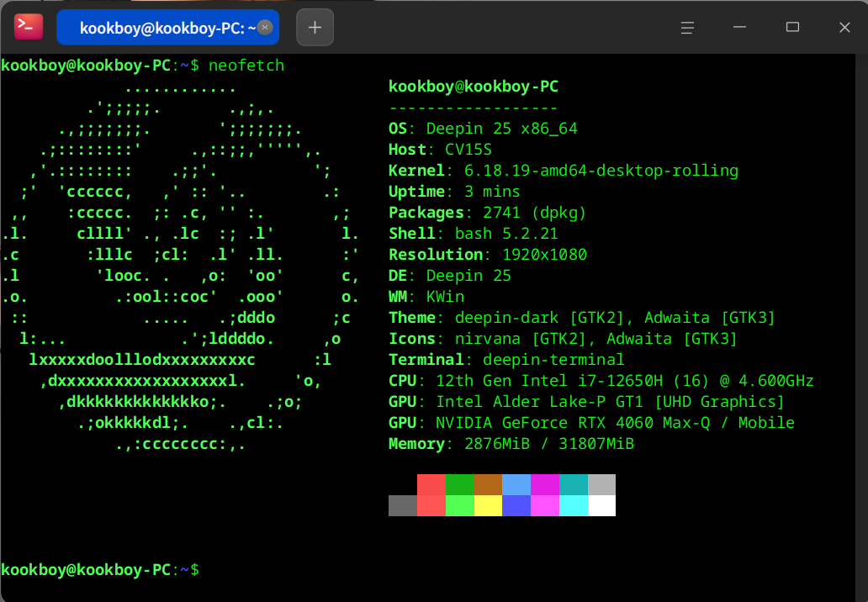Click the OS Deepin 25 x86_64 line
Image resolution: width=868 pixels, height=602 pixels.
(x=483, y=129)
